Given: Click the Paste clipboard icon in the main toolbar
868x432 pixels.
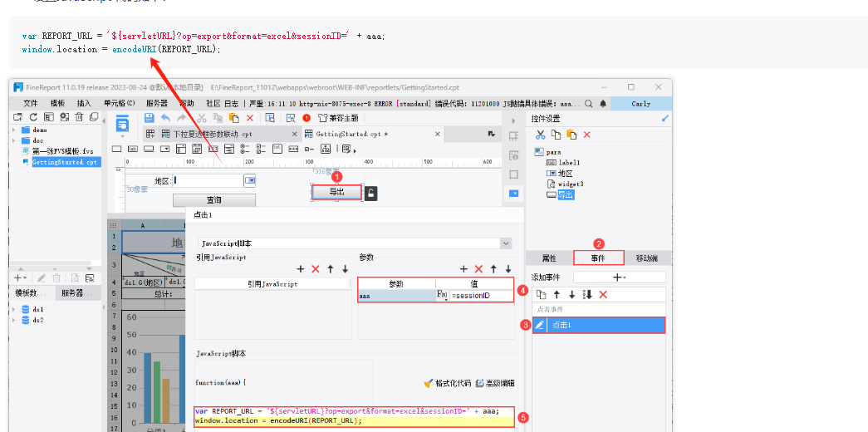Looking at the screenshot, I should (x=234, y=118).
